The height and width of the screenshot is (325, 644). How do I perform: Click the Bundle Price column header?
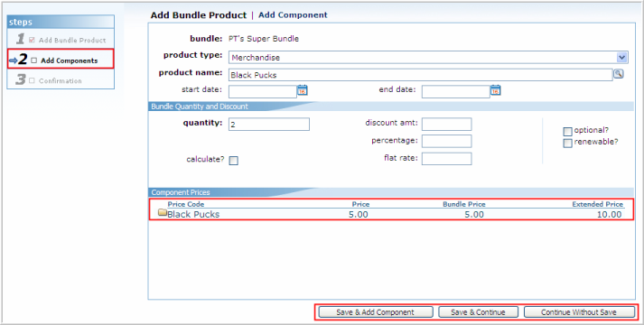coord(464,204)
